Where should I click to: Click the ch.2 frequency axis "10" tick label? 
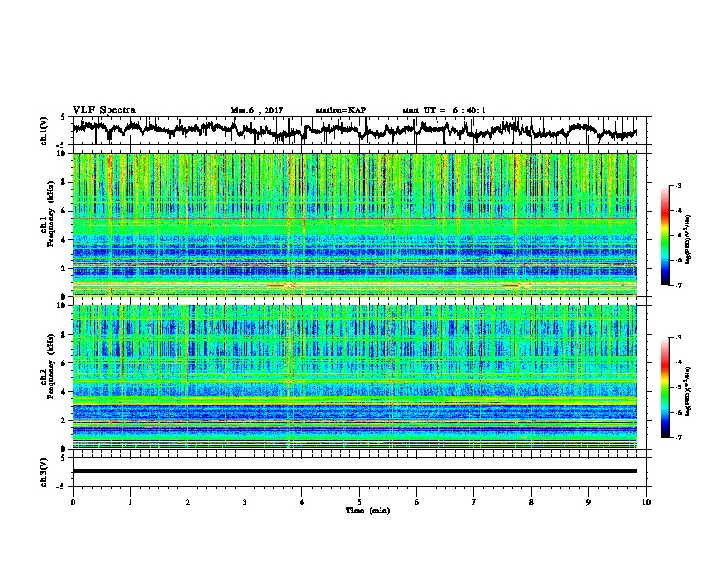[62, 305]
